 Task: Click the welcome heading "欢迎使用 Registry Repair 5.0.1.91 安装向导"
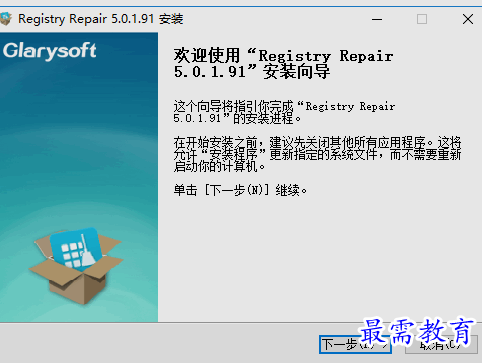click(283, 63)
